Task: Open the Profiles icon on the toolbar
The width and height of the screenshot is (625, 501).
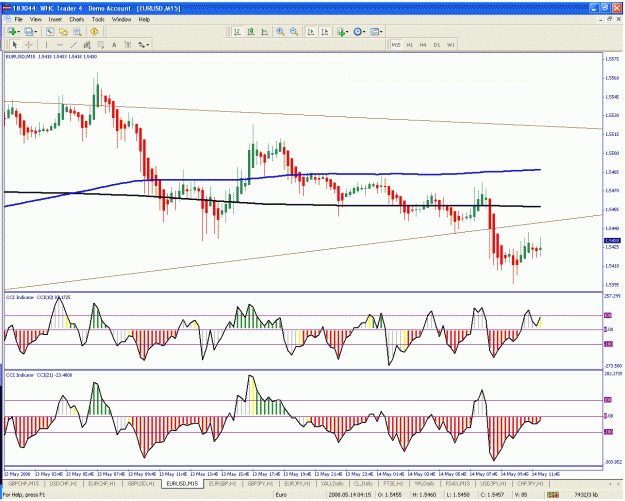Action: tap(29, 31)
